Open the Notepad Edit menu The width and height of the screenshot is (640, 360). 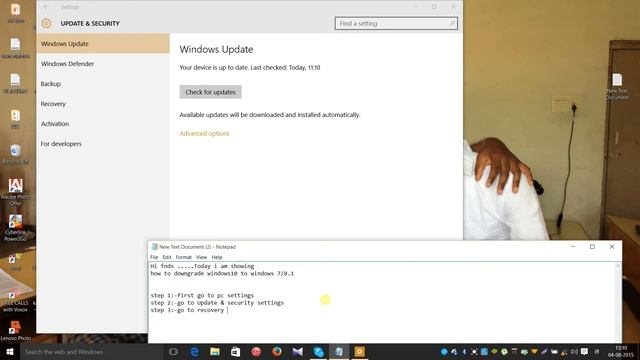coord(167,257)
